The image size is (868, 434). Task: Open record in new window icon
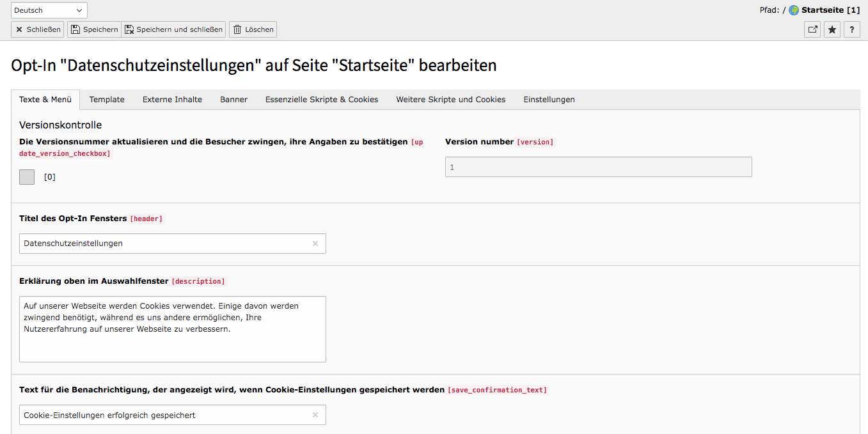click(812, 29)
